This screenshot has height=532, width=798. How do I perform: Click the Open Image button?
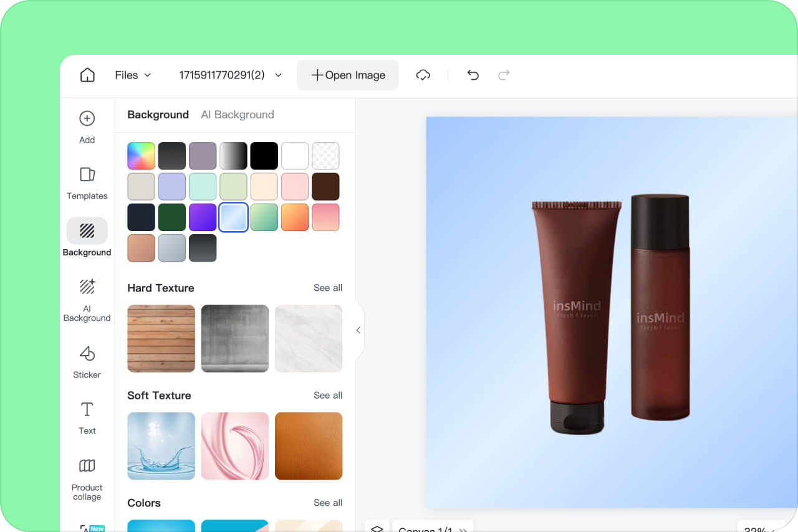347,75
